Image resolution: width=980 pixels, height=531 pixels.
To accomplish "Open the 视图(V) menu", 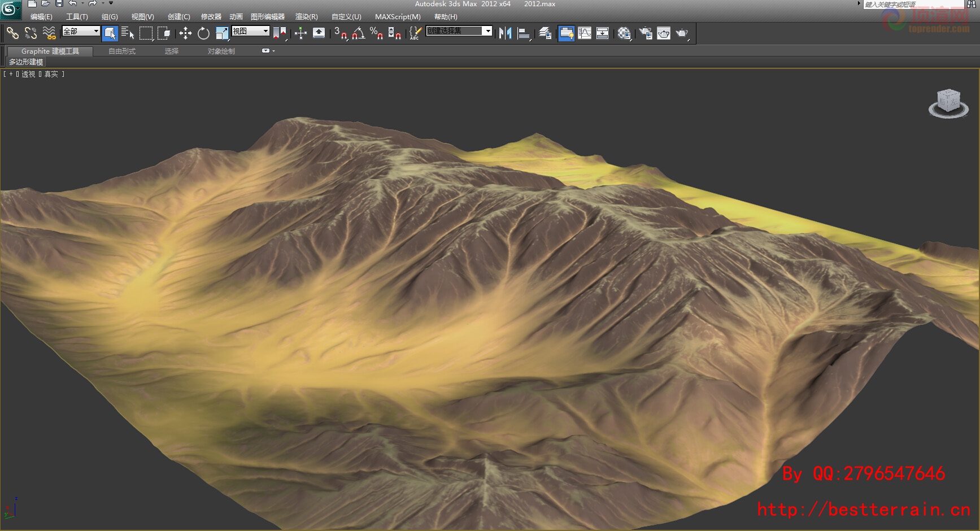I will coord(142,17).
